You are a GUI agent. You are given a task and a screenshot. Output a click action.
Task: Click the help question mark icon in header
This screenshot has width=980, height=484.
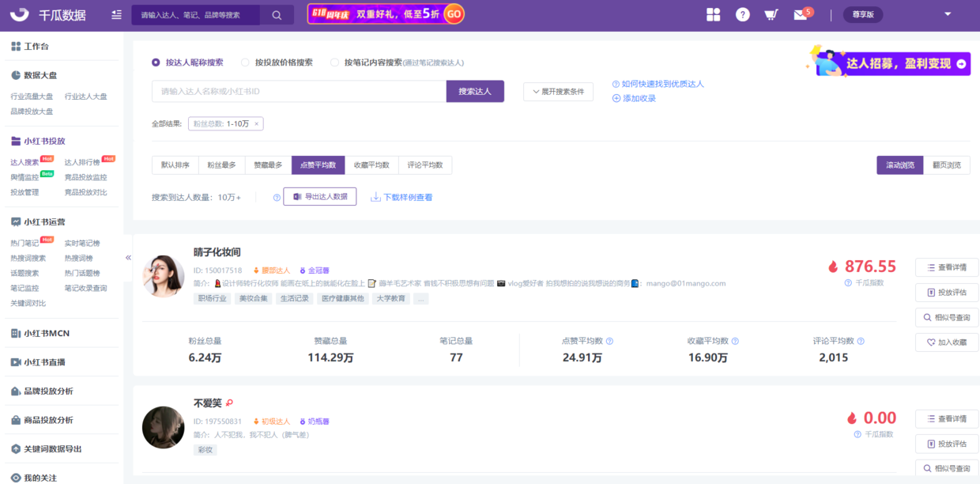coord(742,15)
